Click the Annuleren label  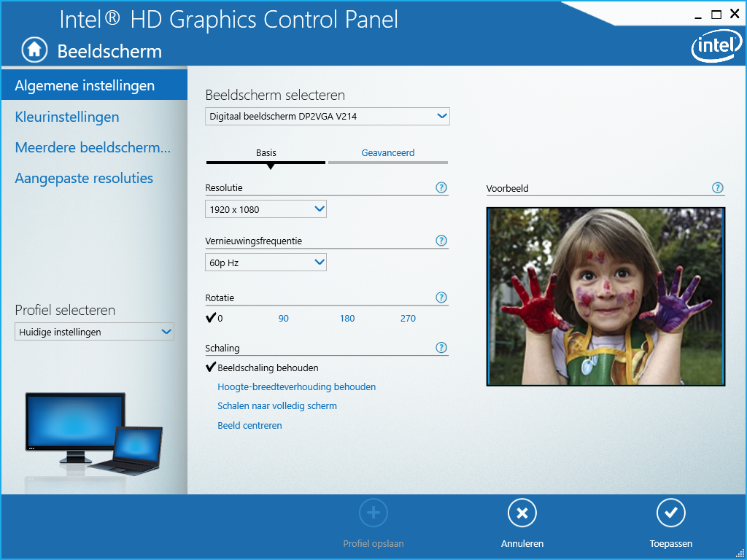[x=522, y=544]
